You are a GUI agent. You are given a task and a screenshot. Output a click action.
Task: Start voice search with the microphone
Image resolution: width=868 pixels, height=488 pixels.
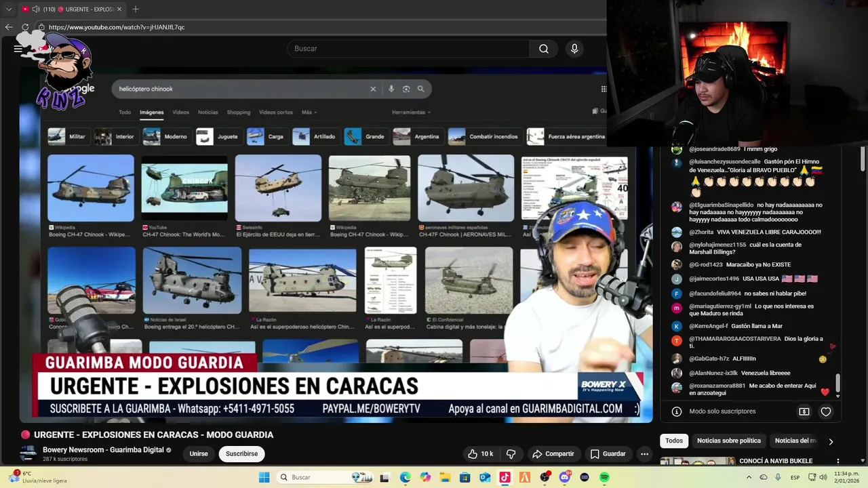574,49
